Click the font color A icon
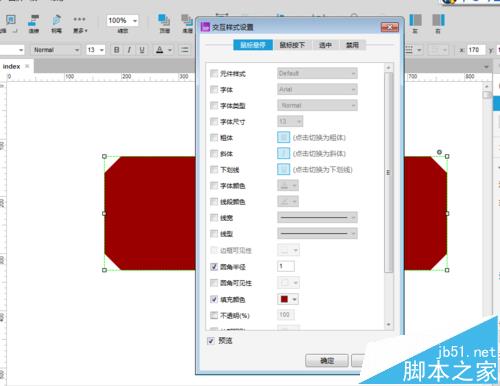 160,50
